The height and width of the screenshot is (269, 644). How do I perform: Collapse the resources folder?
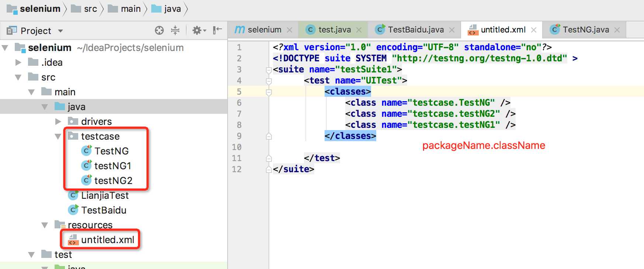click(x=45, y=225)
